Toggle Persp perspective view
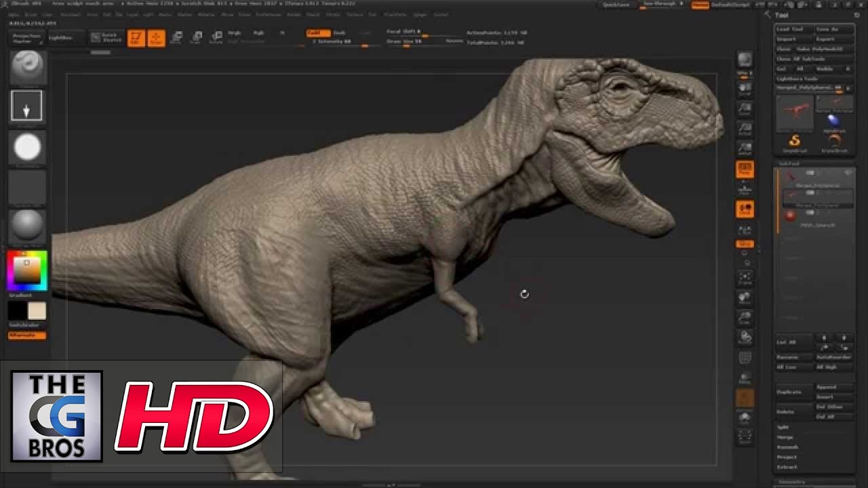This screenshot has height=488, width=868. [745, 169]
